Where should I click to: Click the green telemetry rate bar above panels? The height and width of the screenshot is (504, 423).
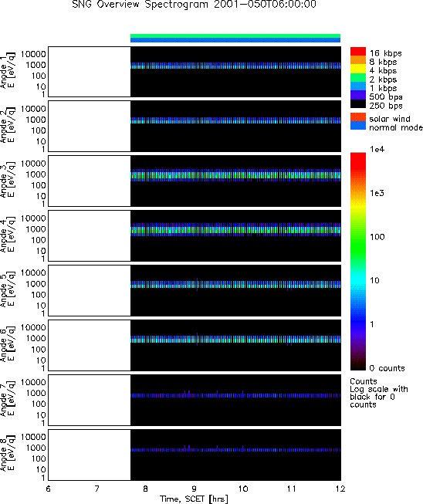[235, 36]
